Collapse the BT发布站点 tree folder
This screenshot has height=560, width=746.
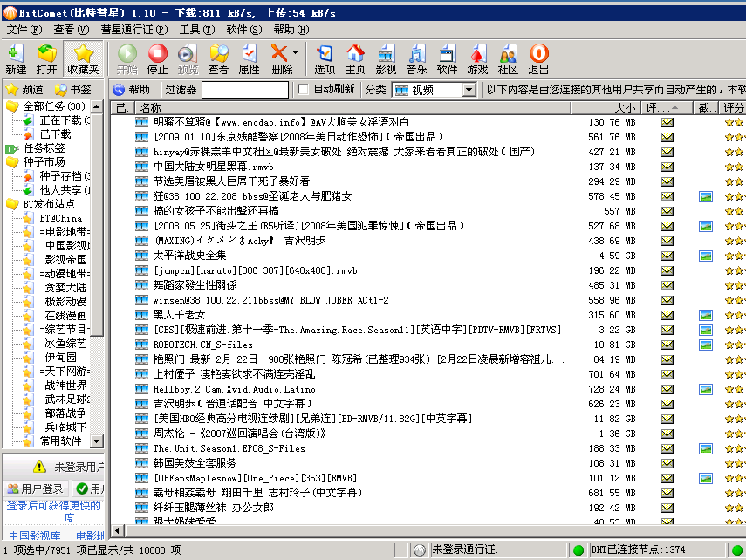(x=12, y=204)
